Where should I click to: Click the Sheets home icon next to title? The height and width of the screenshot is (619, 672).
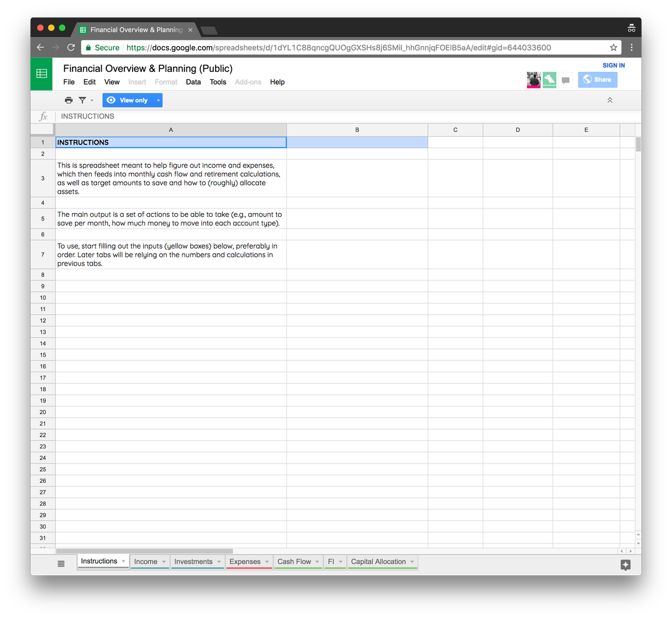[x=41, y=73]
